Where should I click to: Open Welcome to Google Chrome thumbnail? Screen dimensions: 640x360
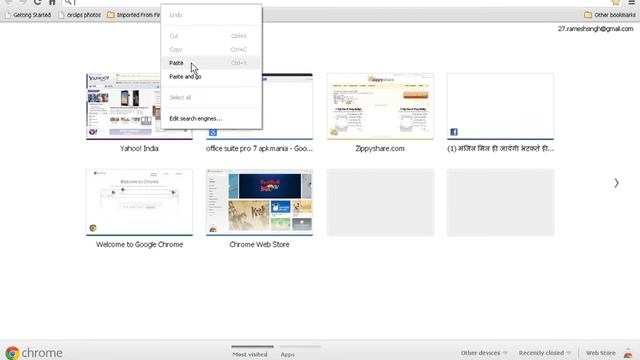tap(139, 202)
